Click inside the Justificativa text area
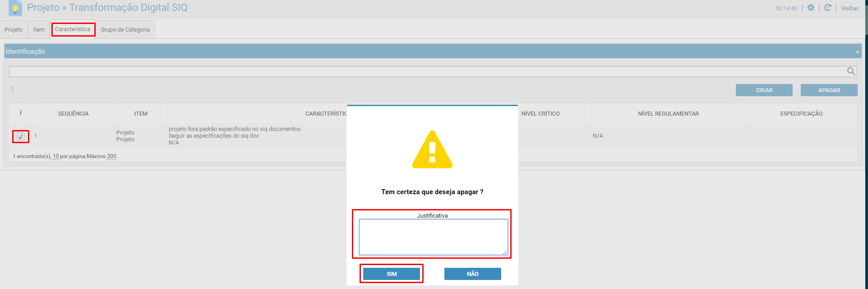This screenshot has height=289, width=868. tap(433, 237)
